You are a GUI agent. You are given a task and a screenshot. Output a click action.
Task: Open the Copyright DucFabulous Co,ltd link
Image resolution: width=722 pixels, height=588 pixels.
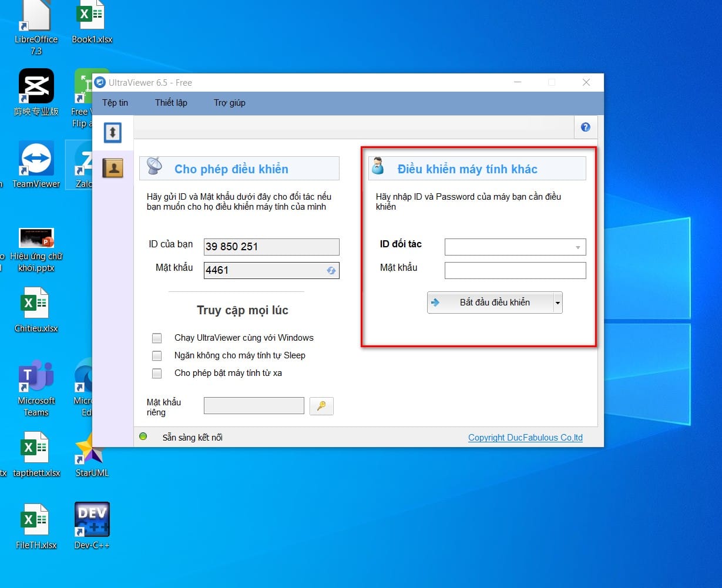(x=525, y=438)
